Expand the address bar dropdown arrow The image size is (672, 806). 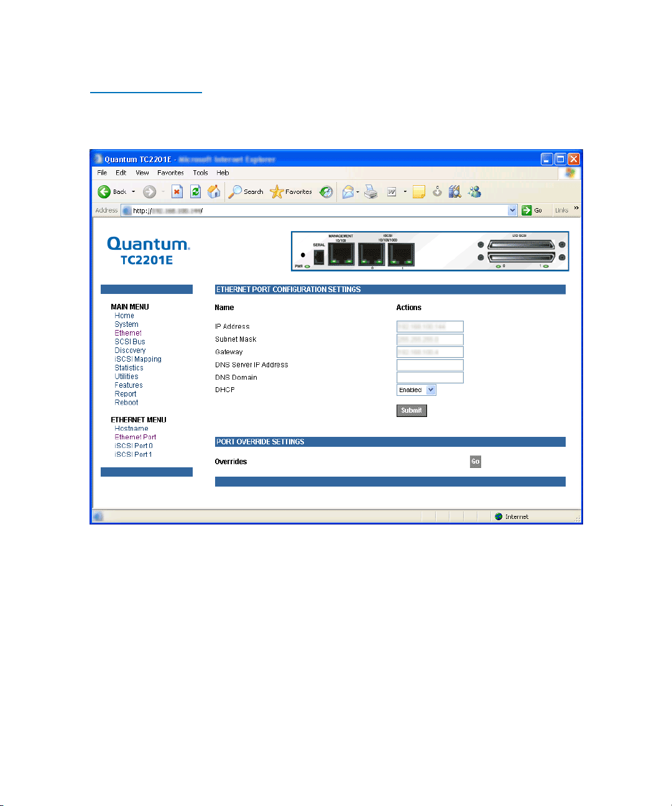click(x=512, y=211)
